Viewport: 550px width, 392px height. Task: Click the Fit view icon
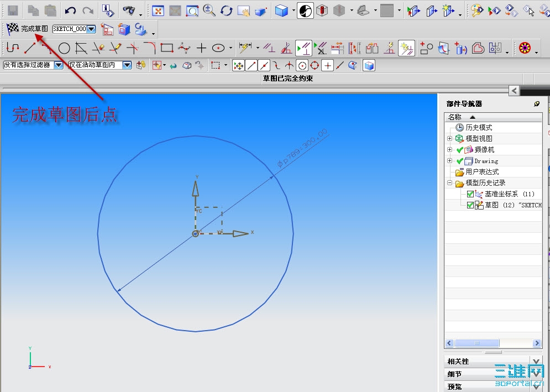click(158, 11)
